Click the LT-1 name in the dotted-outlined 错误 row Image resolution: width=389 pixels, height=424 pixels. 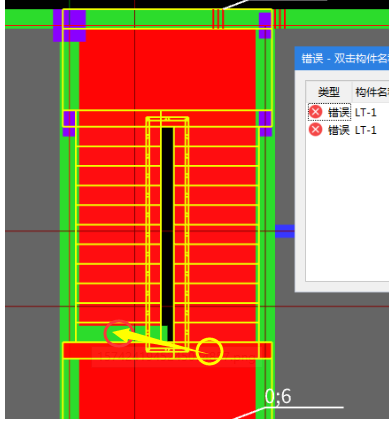pos(366,112)
